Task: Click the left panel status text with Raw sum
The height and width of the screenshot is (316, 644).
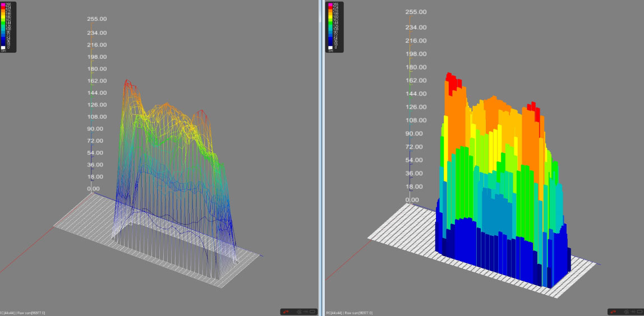Action: 24,313
